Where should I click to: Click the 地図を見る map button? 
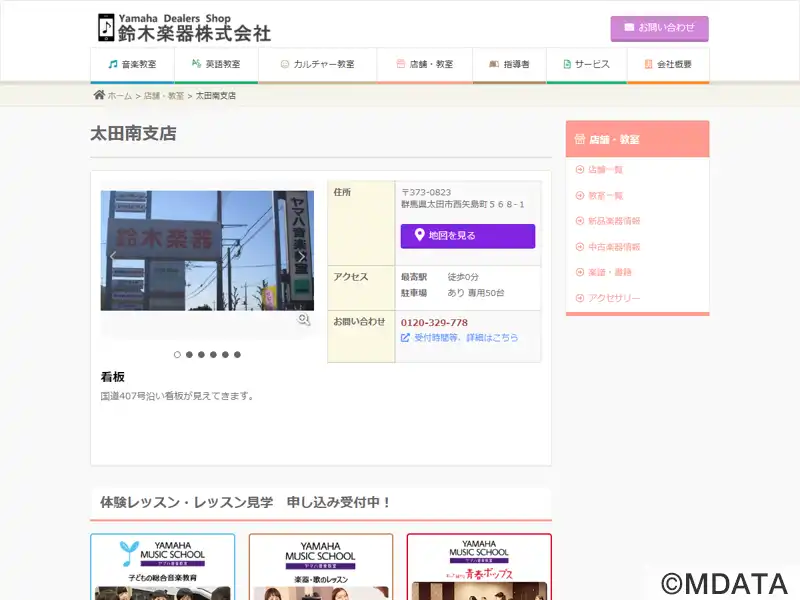click(x=468, y=236)
